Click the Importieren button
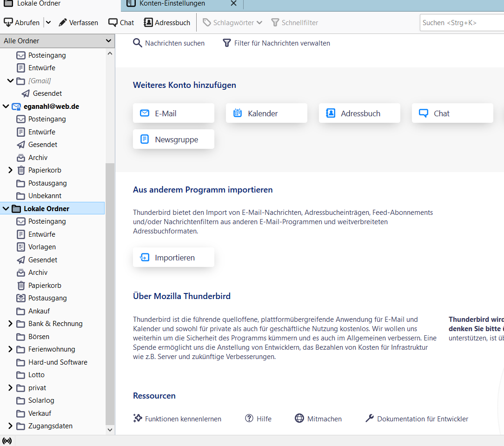504x446 pixels. 173,257
